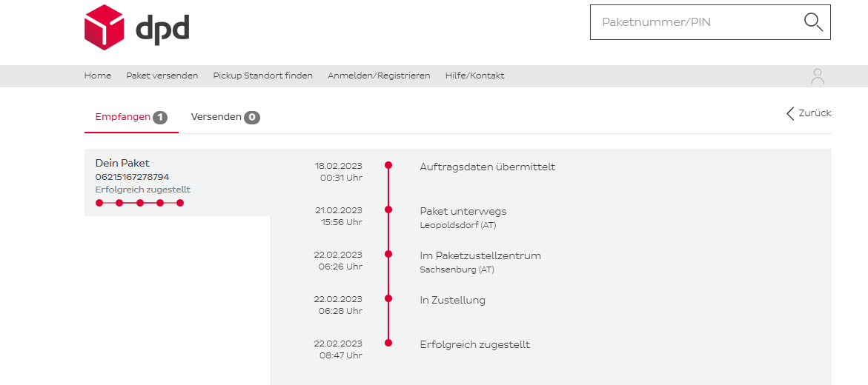Open the Home menu item
This screenshot has width=868, height=385.
(98, 76)
